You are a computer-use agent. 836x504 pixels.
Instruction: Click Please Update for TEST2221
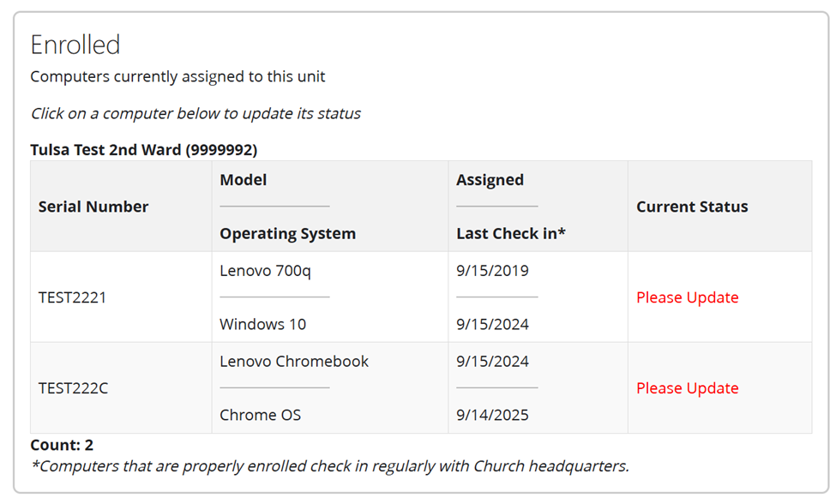point(687,297)
